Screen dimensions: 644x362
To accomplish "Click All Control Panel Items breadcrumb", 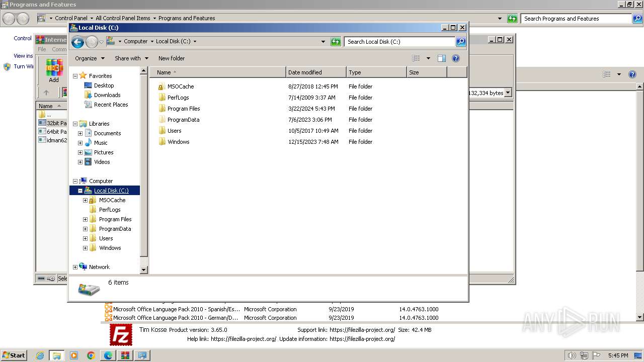I will pyautogui.click(x=123, y=18).
